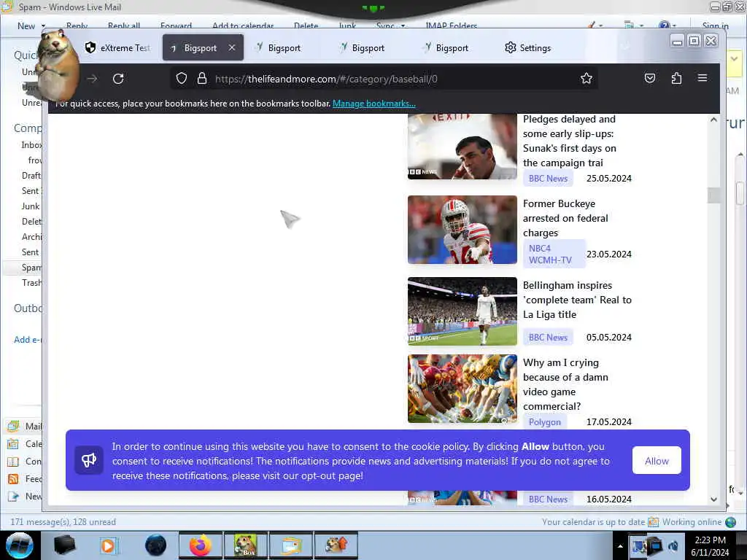Open the Mail section icon in Live Mail
This screenshot has width=747, height=560.
(x=13, y=426)
